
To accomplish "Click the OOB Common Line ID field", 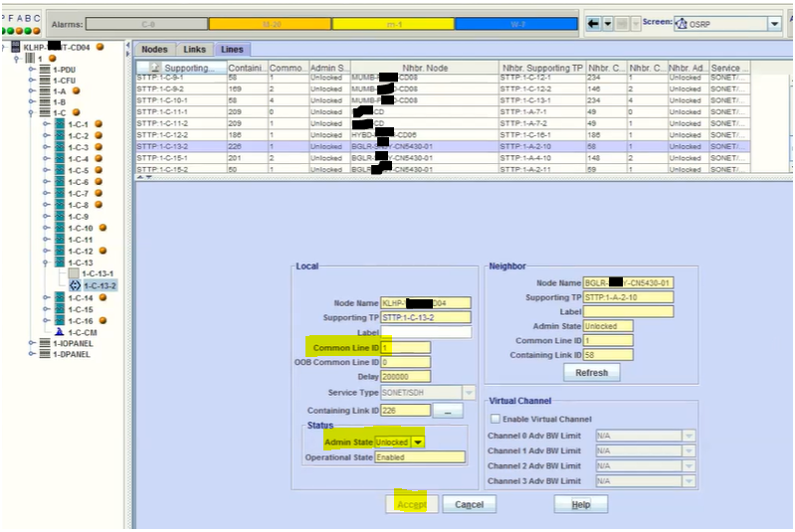I will tap(406, 362).
